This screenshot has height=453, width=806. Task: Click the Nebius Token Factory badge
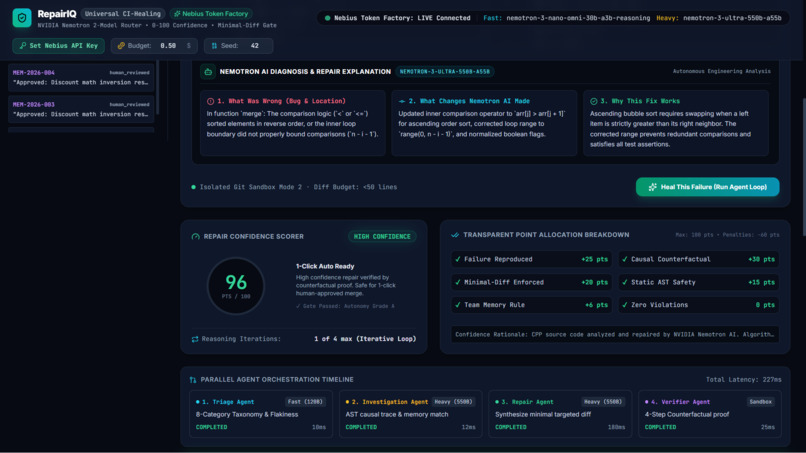[x=211, y=14]
